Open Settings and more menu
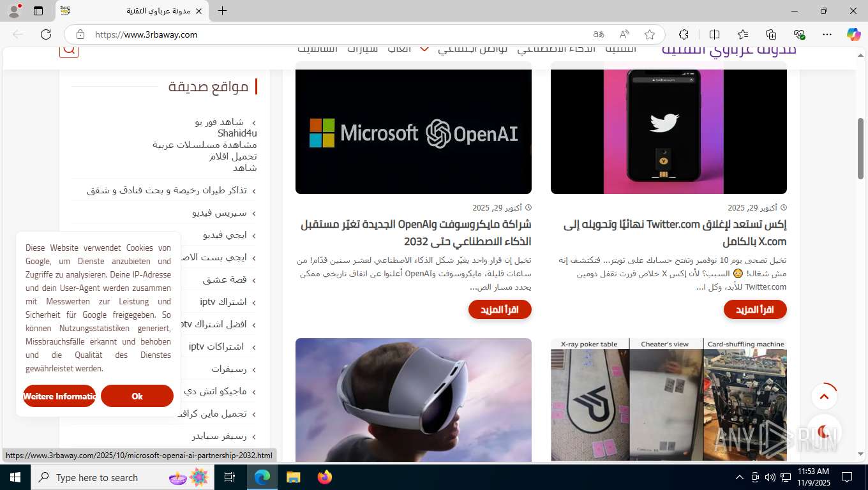The height and width of the screenshot is (490, 868). pyautogui.click(x=827, y=34)
